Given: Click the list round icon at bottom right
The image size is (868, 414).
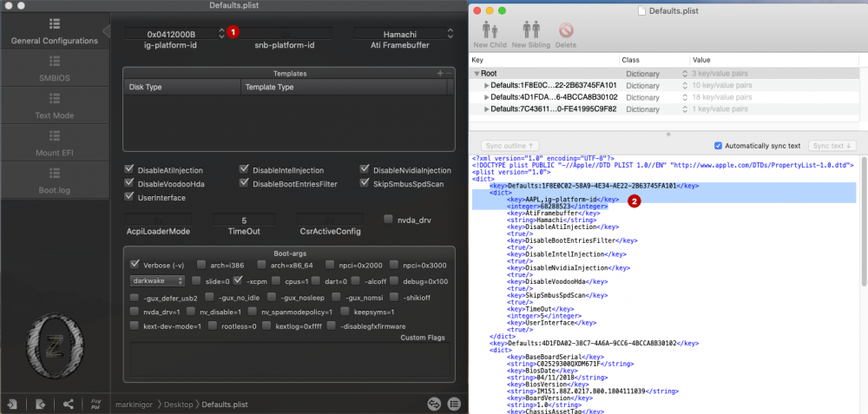Looking at the screenshot, I should point(454,404).
